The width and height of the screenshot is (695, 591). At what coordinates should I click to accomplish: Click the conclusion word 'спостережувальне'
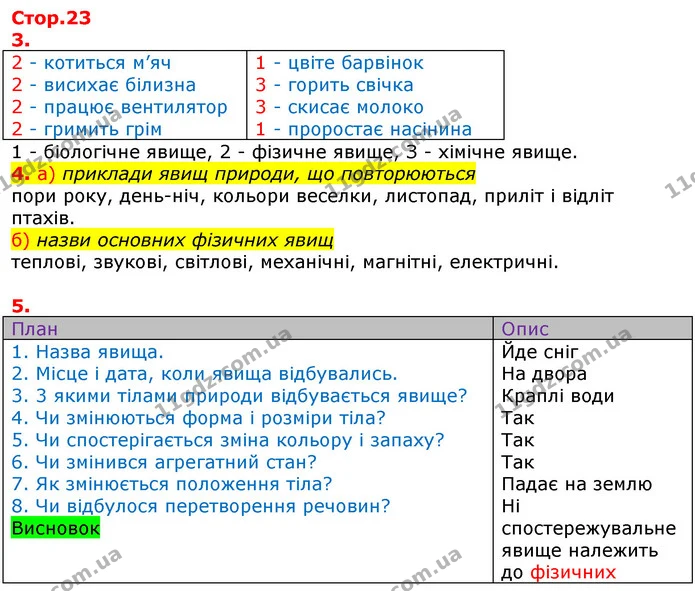coord(589,529)
